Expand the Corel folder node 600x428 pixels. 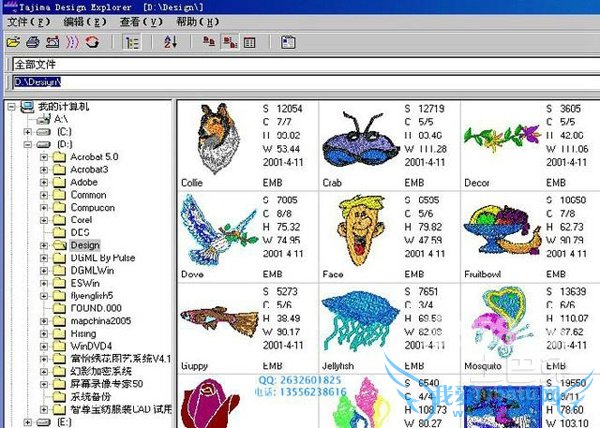[x=44, y=220]
